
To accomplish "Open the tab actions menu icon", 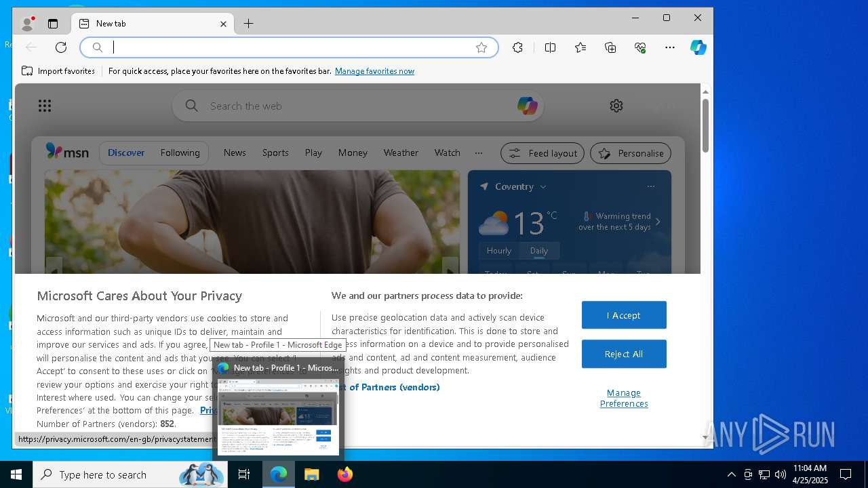I will point(53,24).
